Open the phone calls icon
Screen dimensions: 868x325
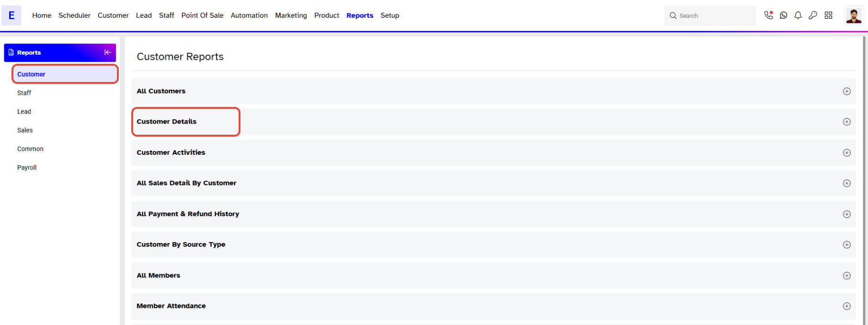(768, 15)
